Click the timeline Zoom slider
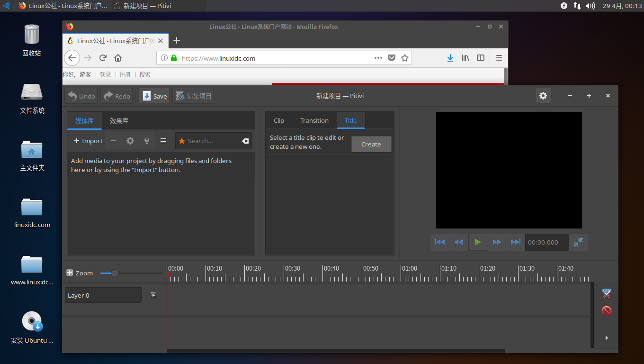Viewport: 644px width, 364px height. [131, 273]
